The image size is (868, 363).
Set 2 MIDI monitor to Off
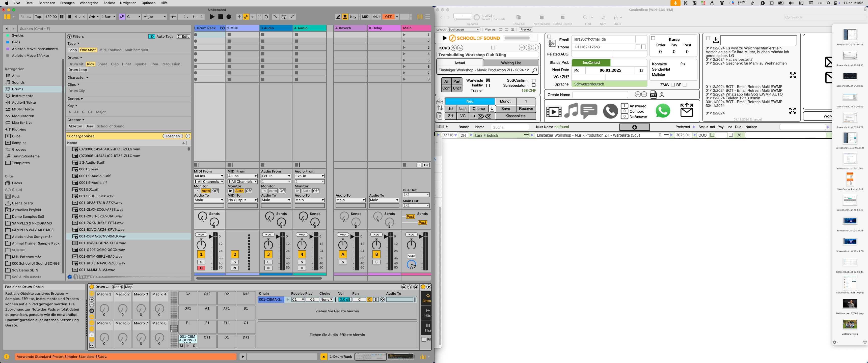249,191
